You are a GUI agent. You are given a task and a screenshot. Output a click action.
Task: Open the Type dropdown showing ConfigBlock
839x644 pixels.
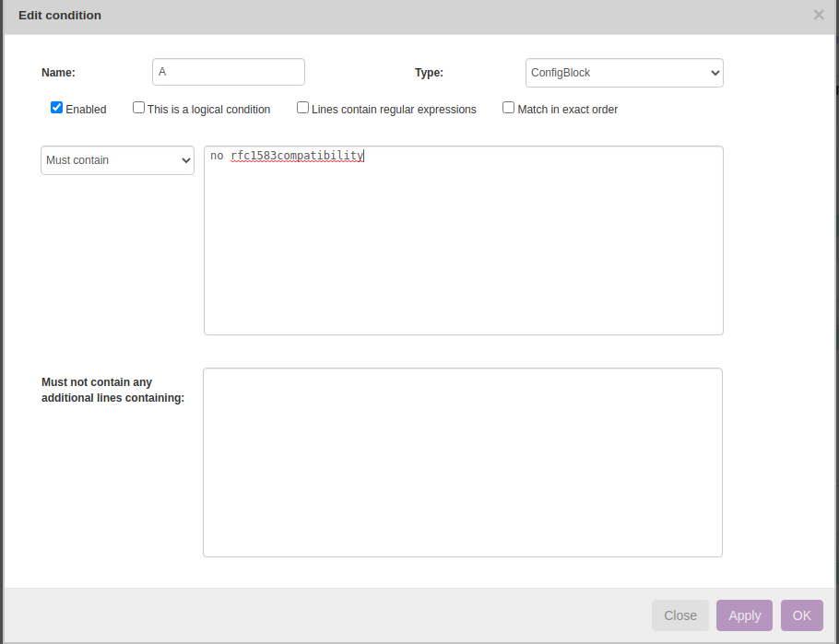point(623,73)
